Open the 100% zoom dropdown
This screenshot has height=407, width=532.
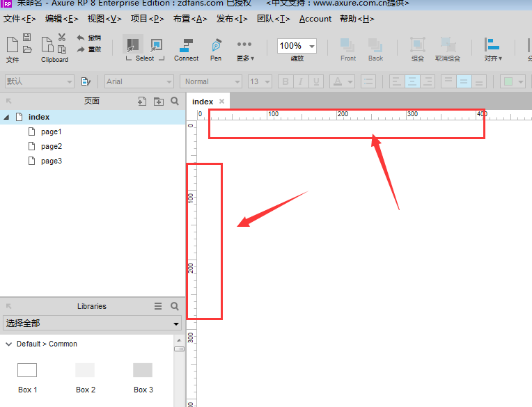pos(311,47)
